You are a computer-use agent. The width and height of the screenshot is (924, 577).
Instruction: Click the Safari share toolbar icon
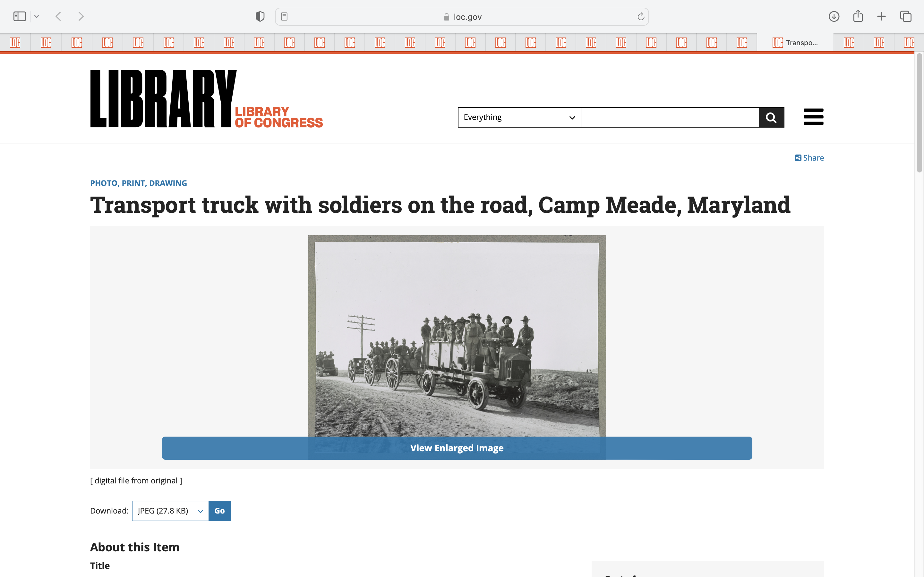858,16
